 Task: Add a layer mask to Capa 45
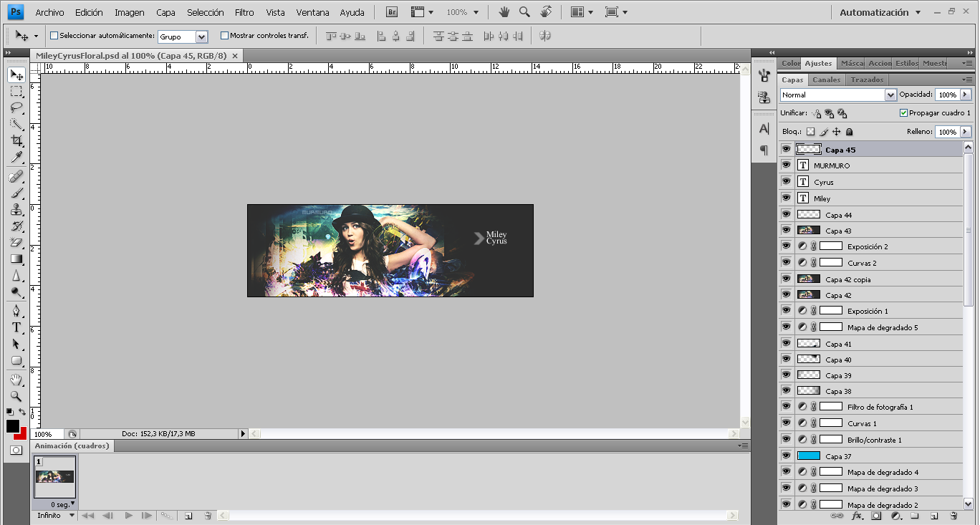pyautogui.click(x=876, y=516)
